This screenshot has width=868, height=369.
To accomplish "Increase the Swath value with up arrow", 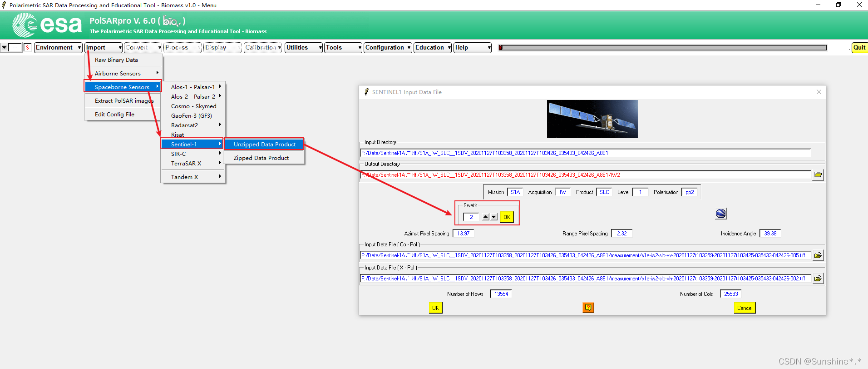I will pos(486,217).
